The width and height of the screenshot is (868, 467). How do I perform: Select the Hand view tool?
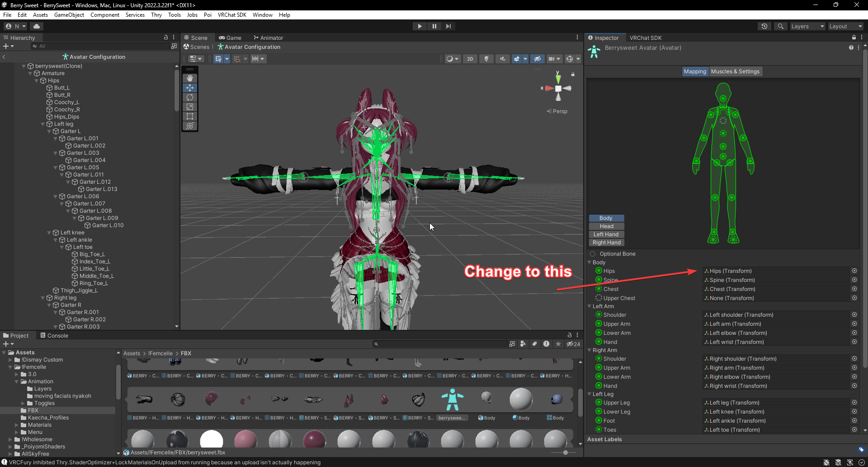[x=190, y=78]
